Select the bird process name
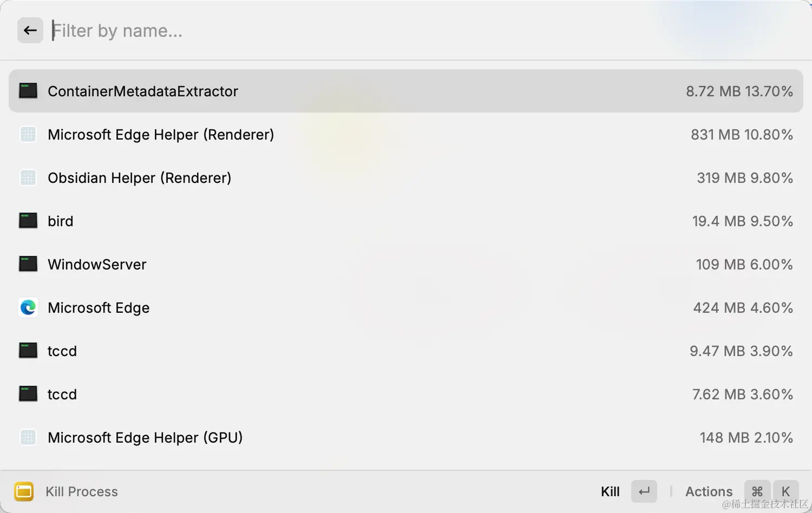 click(61, 221)
